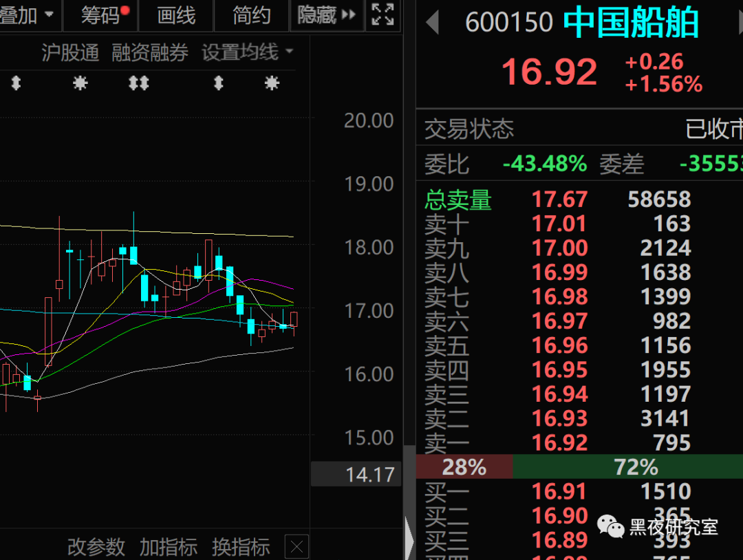
Task: Click the 隐藏 hide panel button
Action: (x=327, y=16)
